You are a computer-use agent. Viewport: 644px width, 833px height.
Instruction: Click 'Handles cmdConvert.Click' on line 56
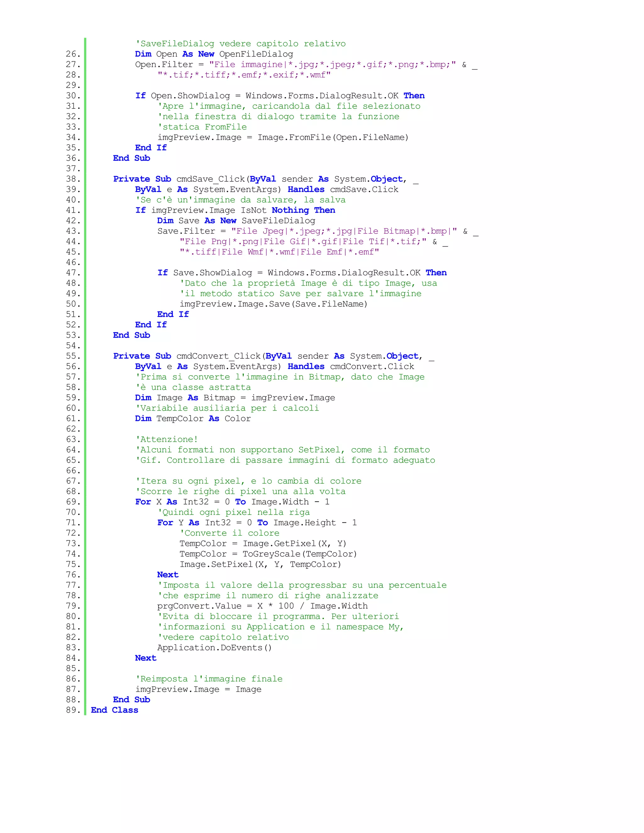point(351,367)
